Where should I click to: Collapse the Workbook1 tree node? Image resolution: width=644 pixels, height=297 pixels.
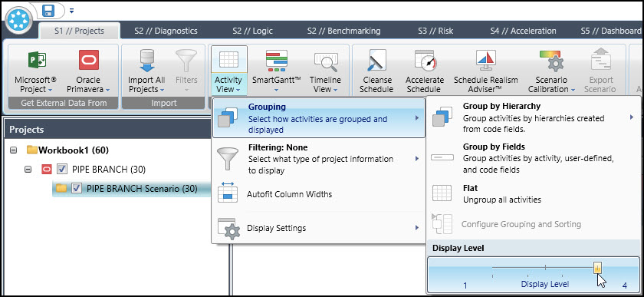pyautogui.click(x=14, y=150)
